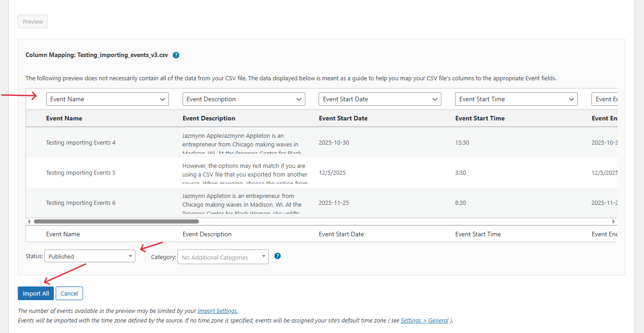Open the Status dropdown set to Published

[x=90, y=256]
